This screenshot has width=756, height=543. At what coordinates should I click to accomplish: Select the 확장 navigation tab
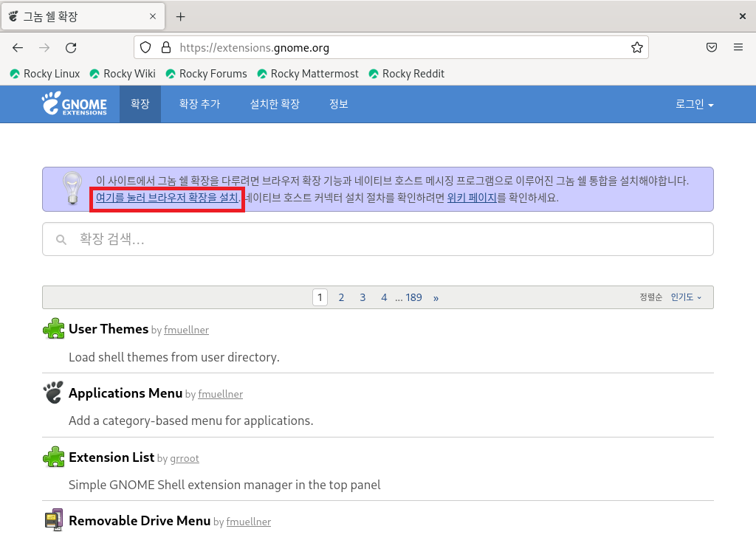(x=140, y=104)
